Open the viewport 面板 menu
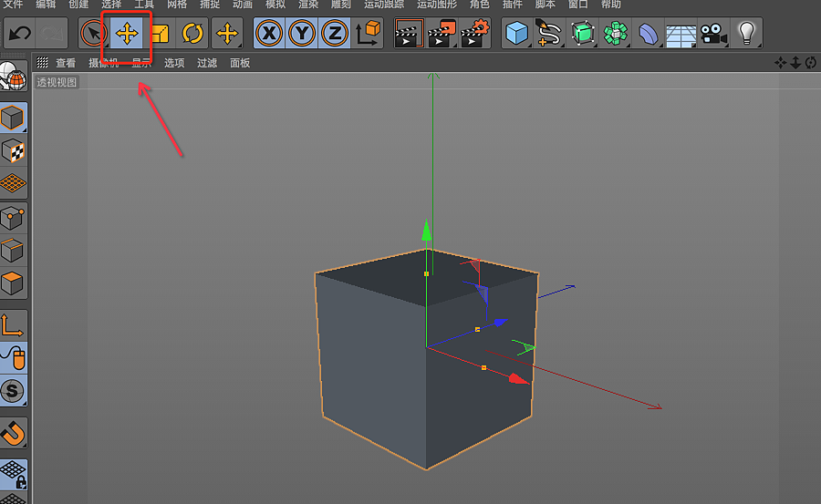 coord(240,63)
